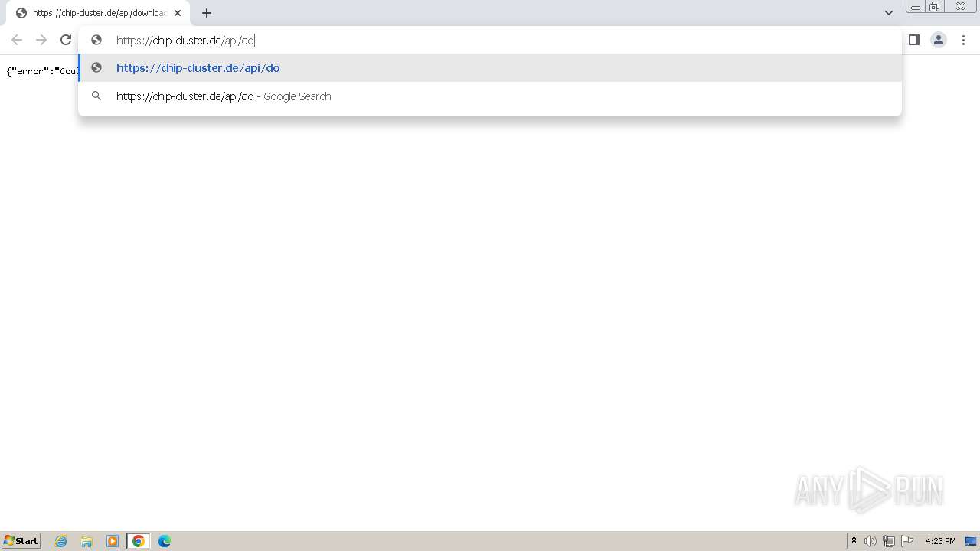The height and width of the screenshot is (551, 980).
Task: Click the Show desktop button
Action: tap(972, 541)
